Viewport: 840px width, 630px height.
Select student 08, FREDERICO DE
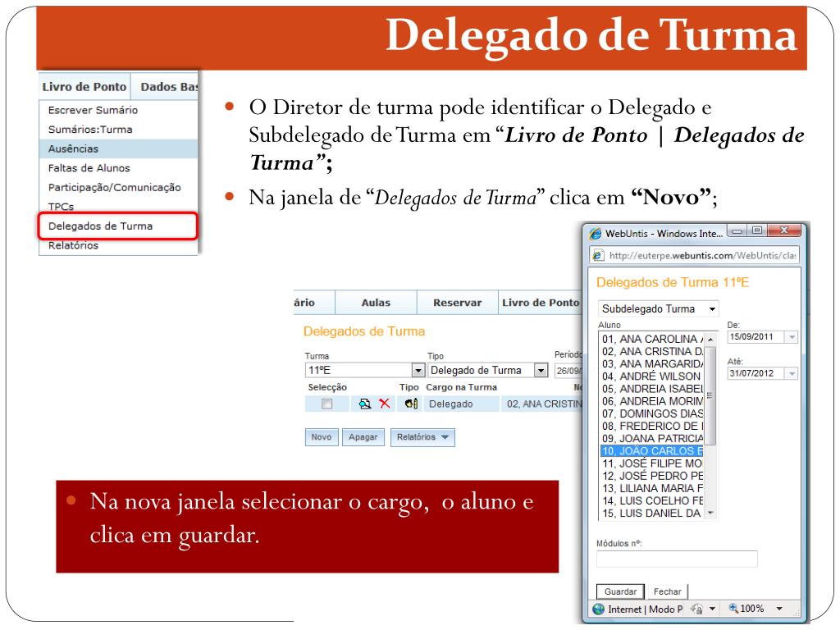coord(652,426)
